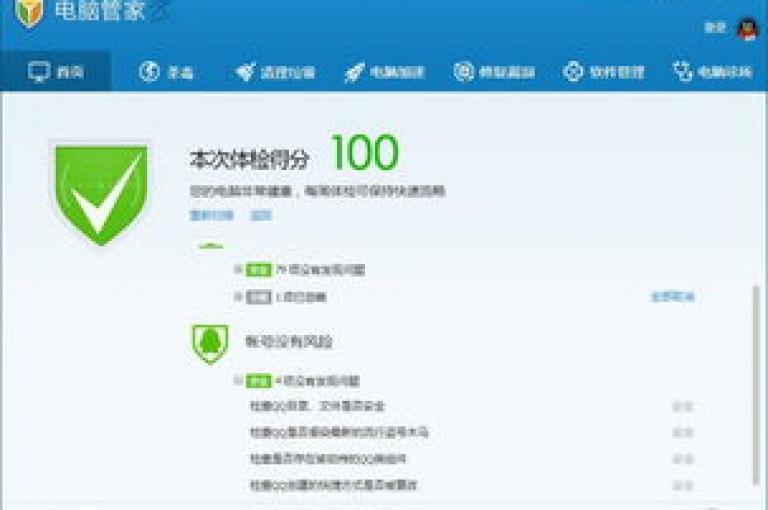Click the 登录 login link
The height and width of the screenshot is (510, 768).
(x=715, y=27)
